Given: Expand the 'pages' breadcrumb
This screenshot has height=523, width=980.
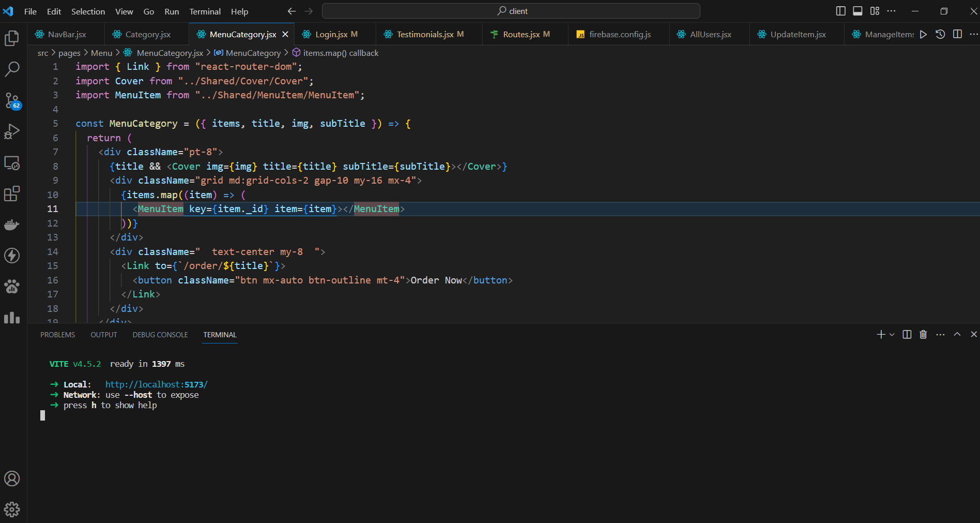Looking at the screenshot, I should (69, 53).
